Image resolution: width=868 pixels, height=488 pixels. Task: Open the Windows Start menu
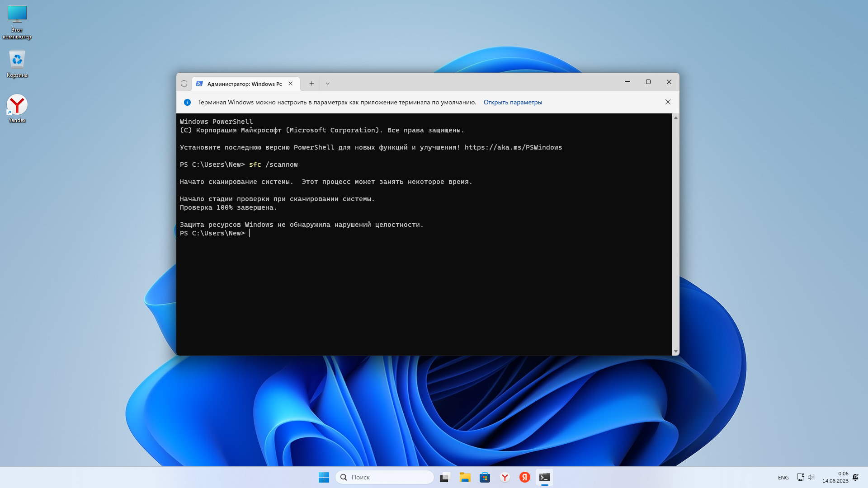click(324, 477)
